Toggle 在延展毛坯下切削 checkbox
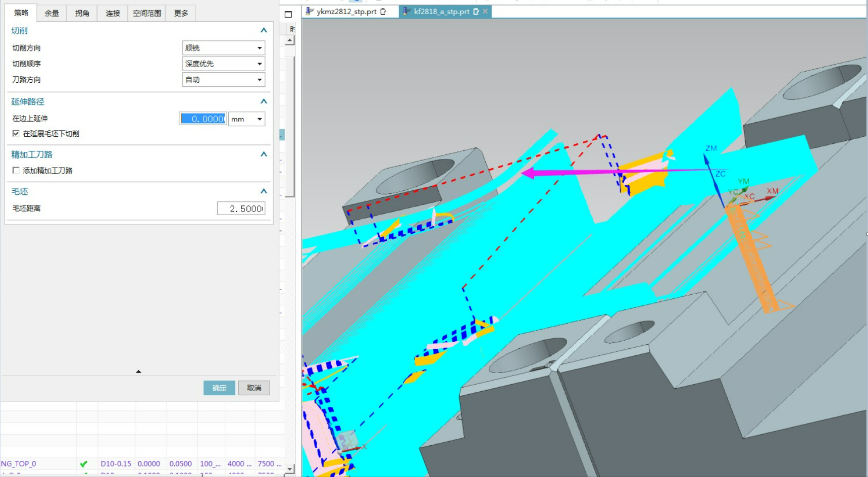The height and width of the screenshot is (477, 868). click(x=16, y=133)
